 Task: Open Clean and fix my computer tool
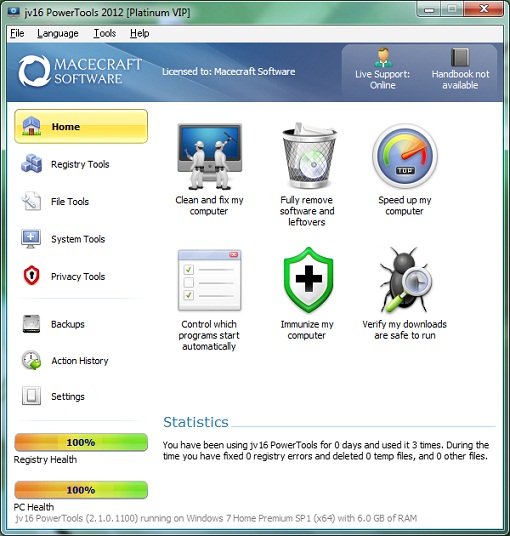tap(209, 156)
